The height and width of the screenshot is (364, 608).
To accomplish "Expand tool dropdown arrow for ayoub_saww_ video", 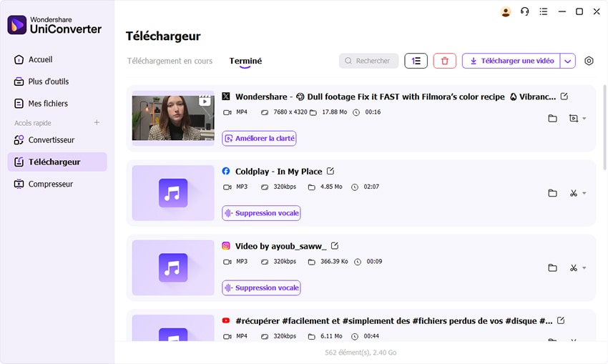I will pyautogui.click(x=584, y=268).
